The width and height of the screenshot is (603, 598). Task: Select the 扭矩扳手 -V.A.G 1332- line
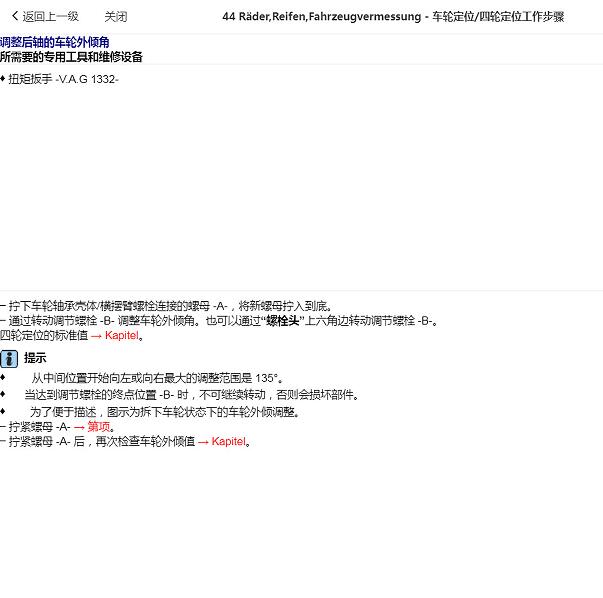coord(59,79)
